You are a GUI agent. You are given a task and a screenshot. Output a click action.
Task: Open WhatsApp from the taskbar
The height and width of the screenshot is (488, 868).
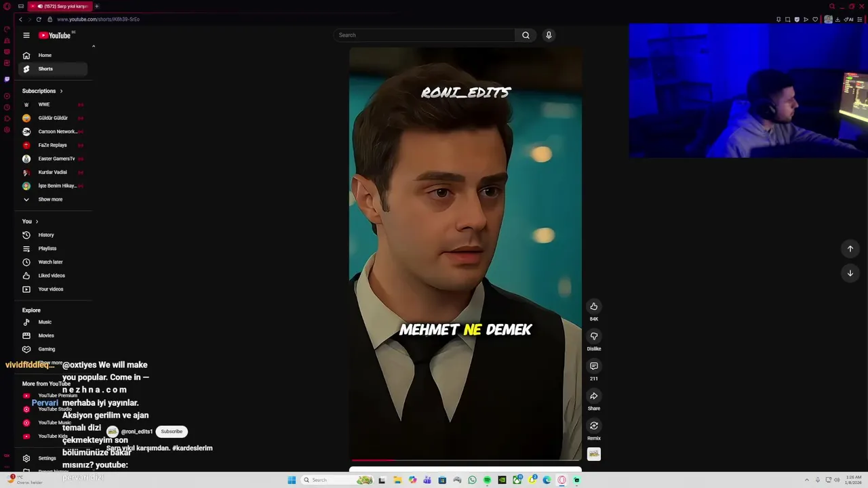pyautogui.click(x=472, y=480)
